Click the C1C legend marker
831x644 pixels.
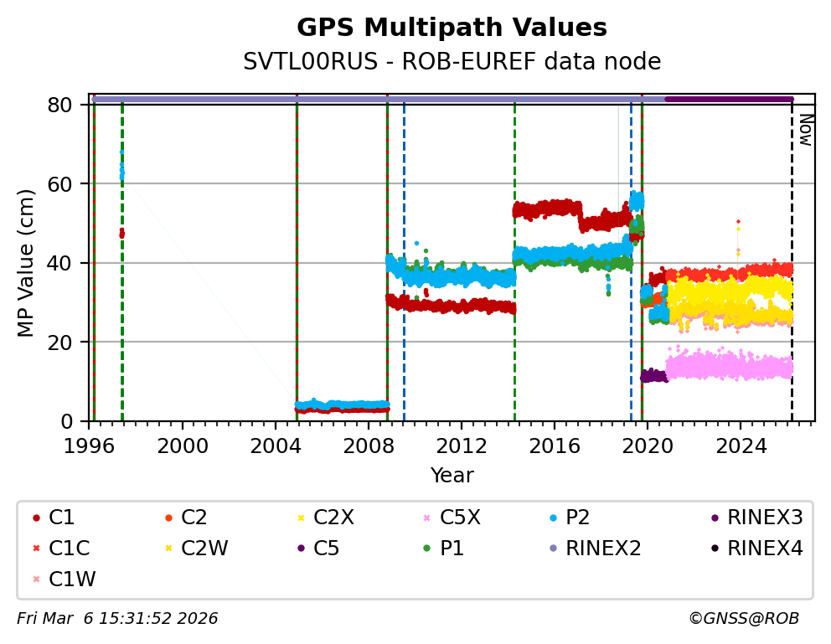[36, 549]
